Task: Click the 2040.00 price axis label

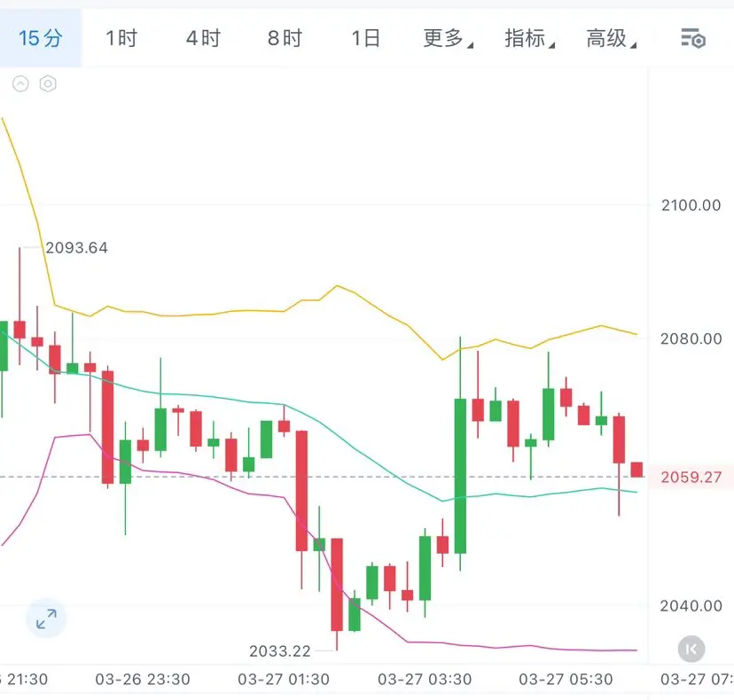Action: pos(691,606)
